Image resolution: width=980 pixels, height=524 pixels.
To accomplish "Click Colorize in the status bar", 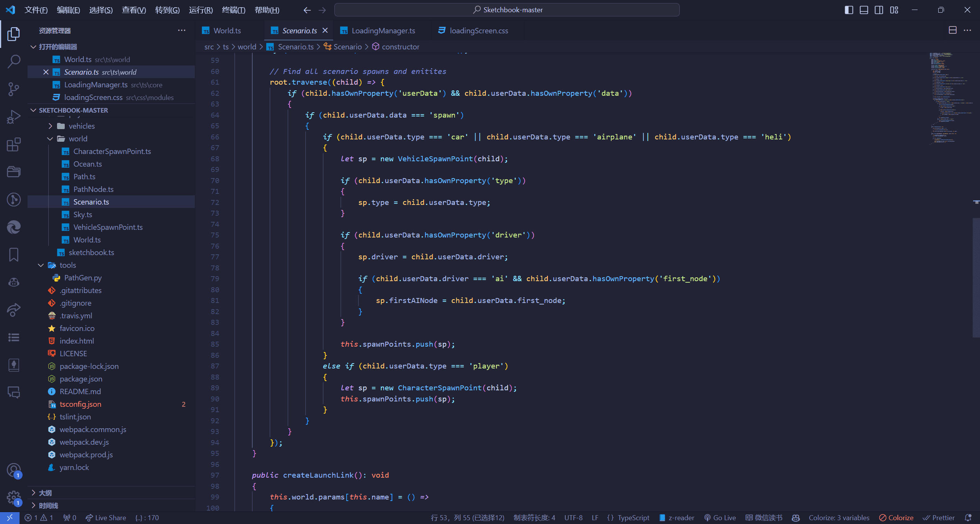I will tap(896, 518).
